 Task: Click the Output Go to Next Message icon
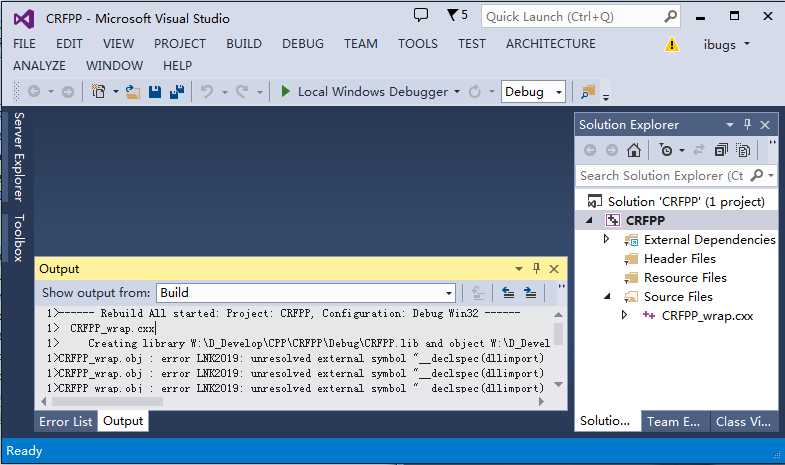pyautogui.click(x=530, y=293)
